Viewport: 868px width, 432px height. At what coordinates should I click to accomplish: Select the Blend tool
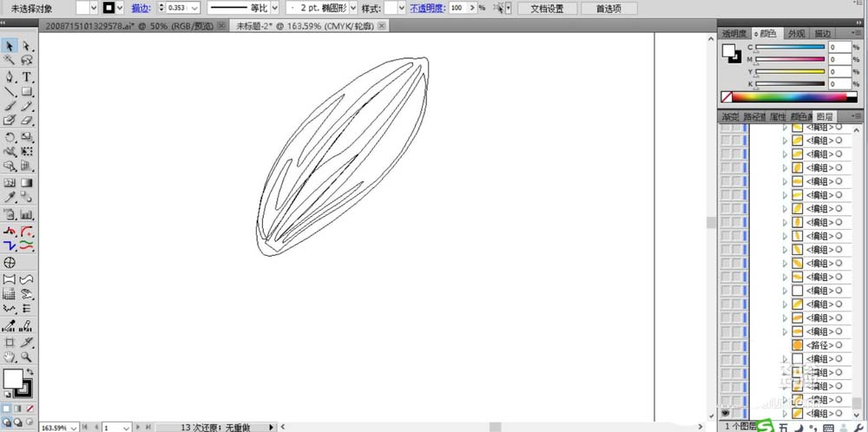26,197
